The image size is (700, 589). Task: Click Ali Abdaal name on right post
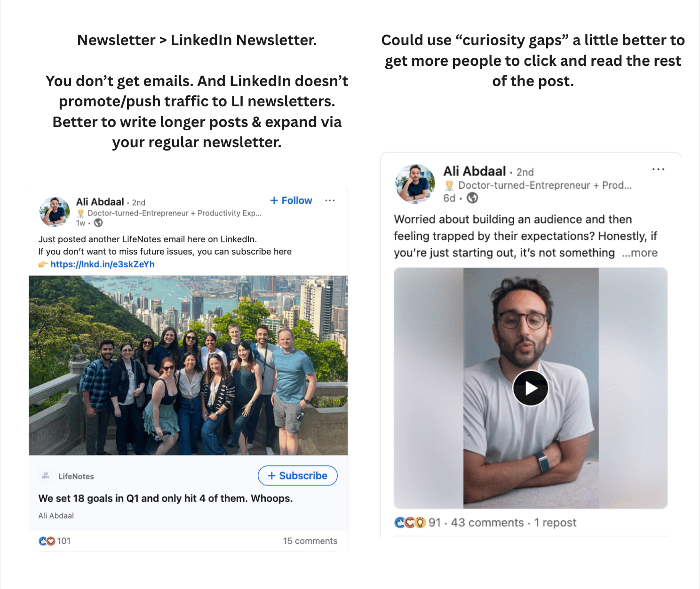click(x=475, y=171)
